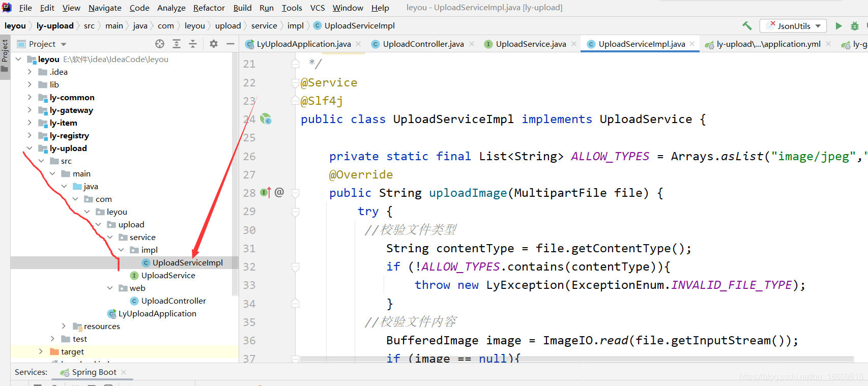This screenshot has height=386, width=868.
Task: Click ly-upload in the breadcrumb bar
Action: (55, 25)
